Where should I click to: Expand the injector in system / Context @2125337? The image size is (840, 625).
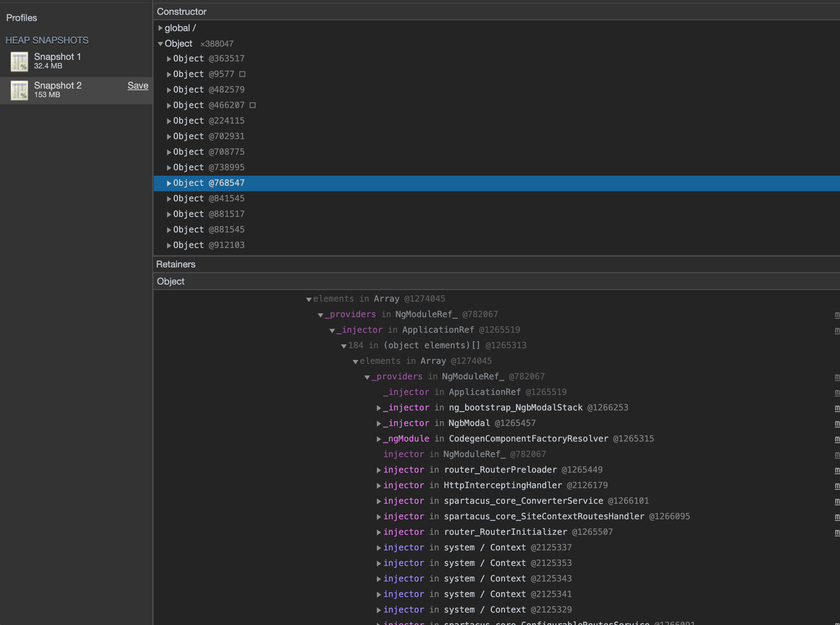(x=378, y=547)
